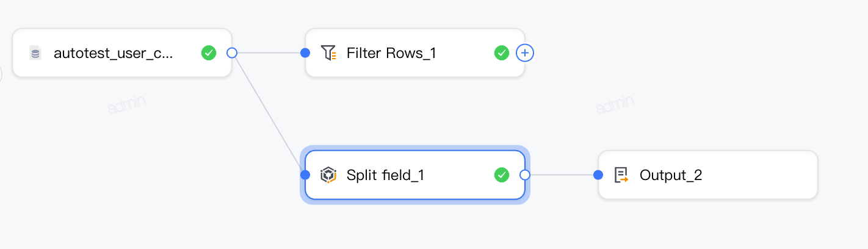Select the autotest_user_c output port circle

click(x=232, y=53)
